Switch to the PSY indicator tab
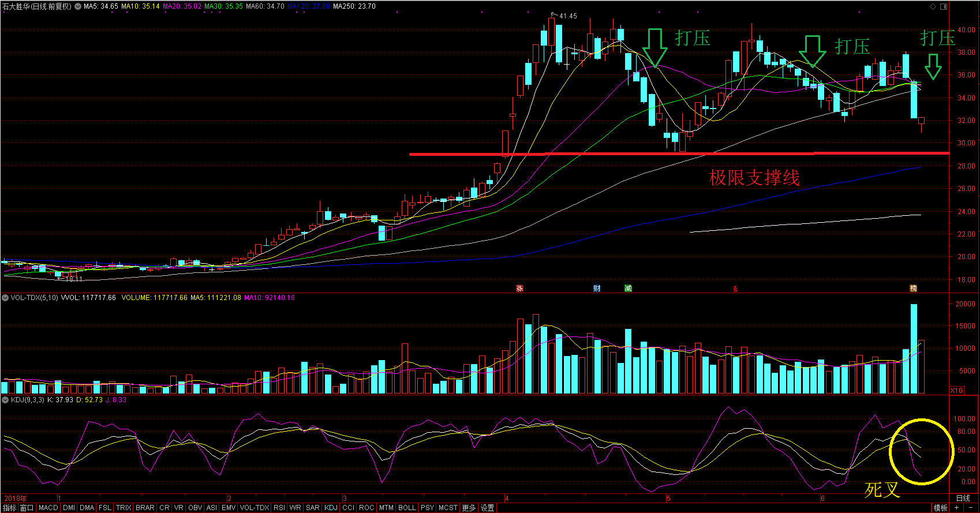Image resolution: width=980 pixels, height=513 pixels. click(x=427, y=508)
